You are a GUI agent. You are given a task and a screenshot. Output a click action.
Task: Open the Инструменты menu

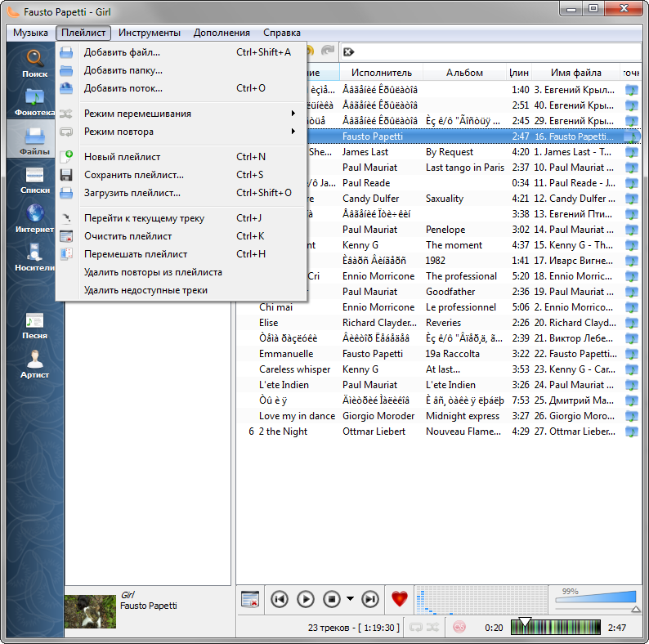(149, 33)
